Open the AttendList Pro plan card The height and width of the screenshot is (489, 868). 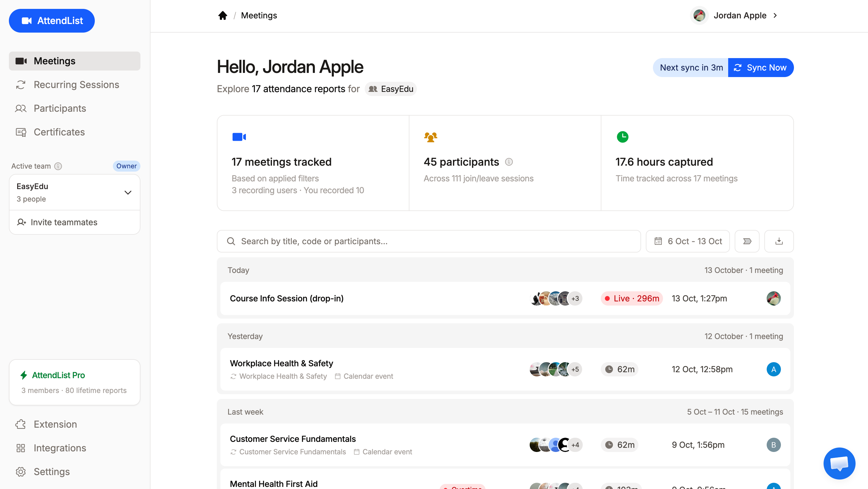click(74, 382)
